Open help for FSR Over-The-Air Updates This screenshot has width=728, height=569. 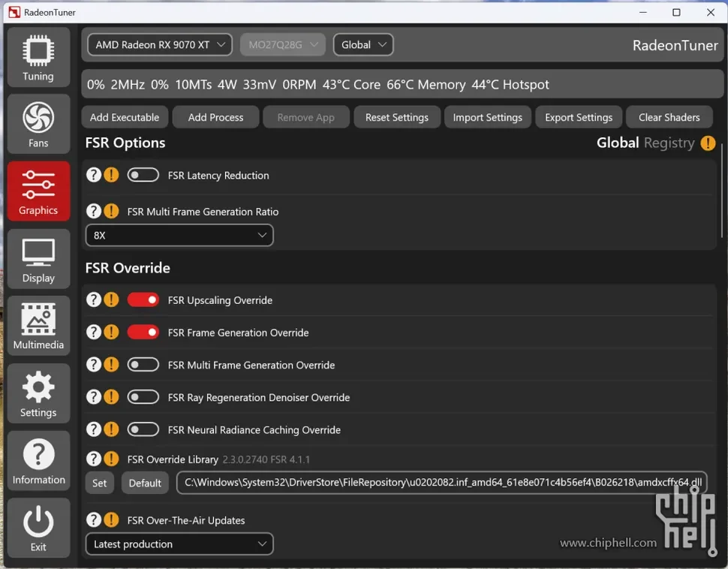94,520
